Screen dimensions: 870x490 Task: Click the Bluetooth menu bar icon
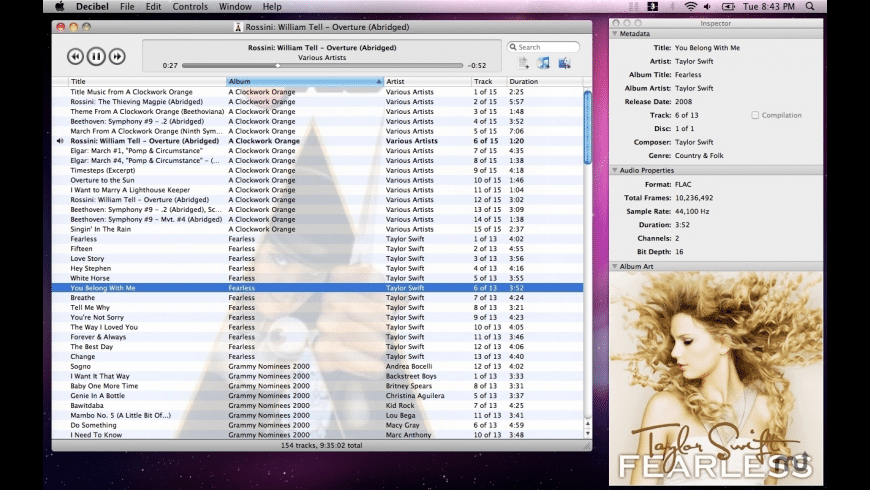click(x=672, y=7)
